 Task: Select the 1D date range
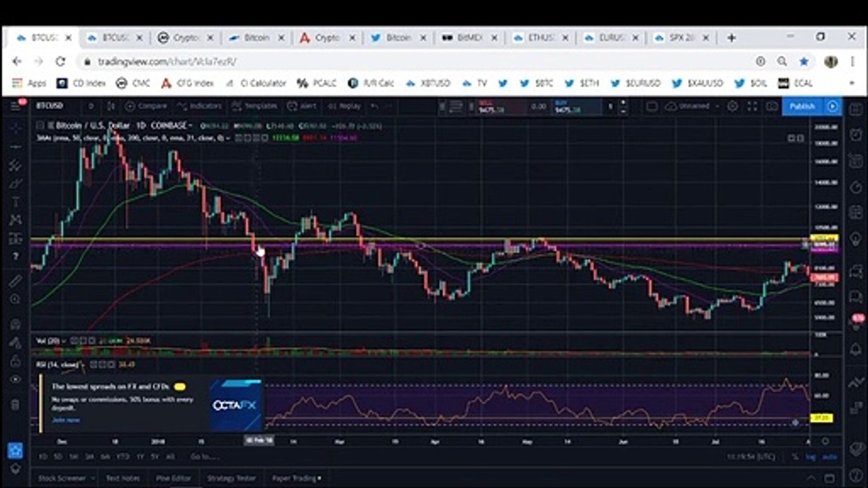pos(43,457)
